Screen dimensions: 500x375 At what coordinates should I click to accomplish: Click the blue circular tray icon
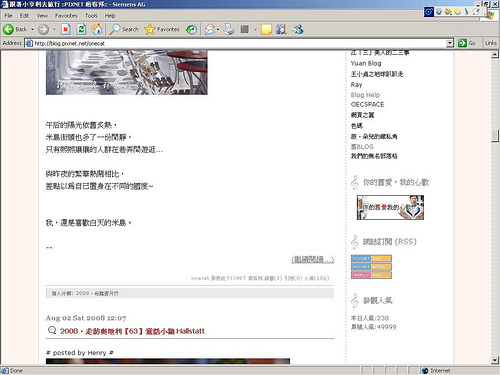[x=429, y=12]
